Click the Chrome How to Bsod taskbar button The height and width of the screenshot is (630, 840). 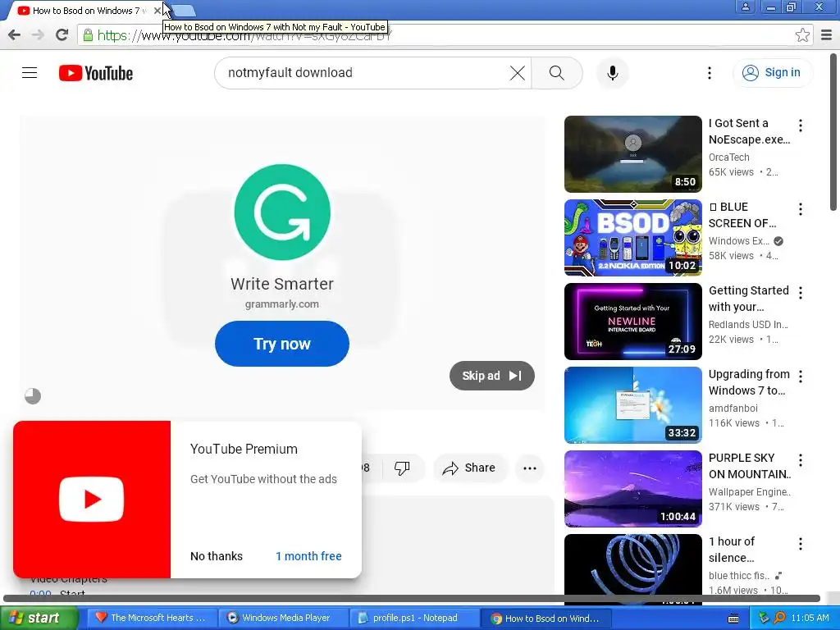pyautogui.click(x=545, y=619)
